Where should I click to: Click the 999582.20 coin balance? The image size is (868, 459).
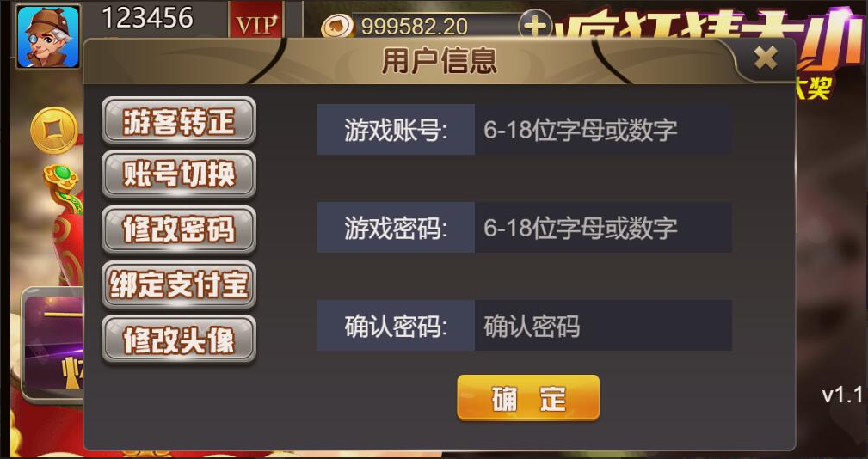click(x=414, y=26)
